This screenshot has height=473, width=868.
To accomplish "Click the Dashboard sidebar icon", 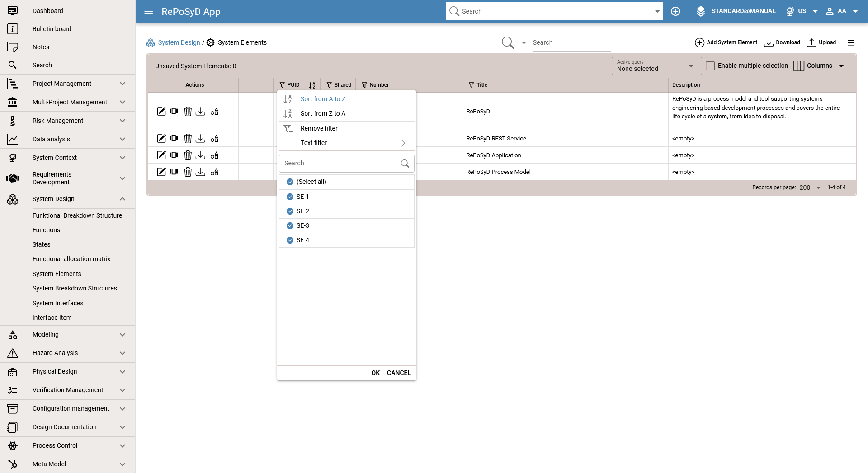I will (13, 11).
